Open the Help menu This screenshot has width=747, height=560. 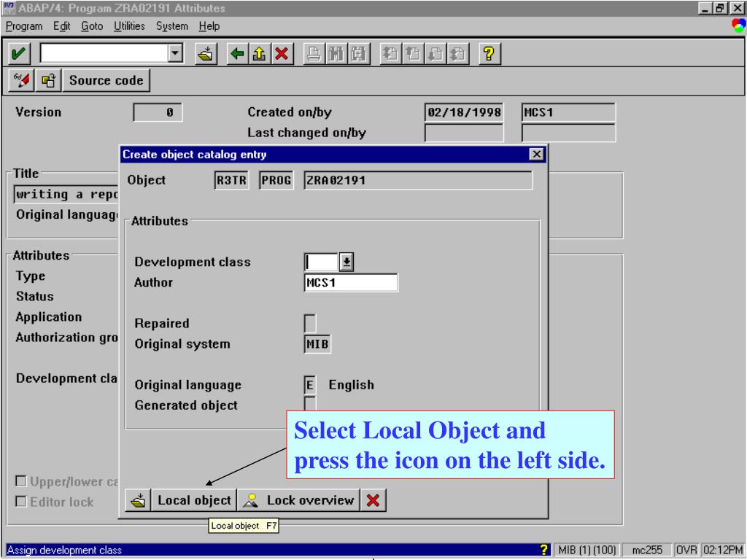click(x=209, y=26)
